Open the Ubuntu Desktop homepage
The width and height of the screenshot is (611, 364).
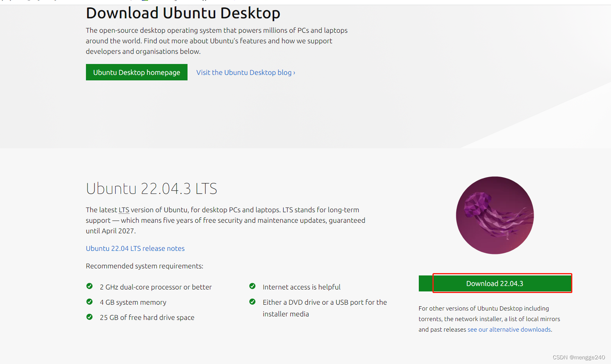136,72
